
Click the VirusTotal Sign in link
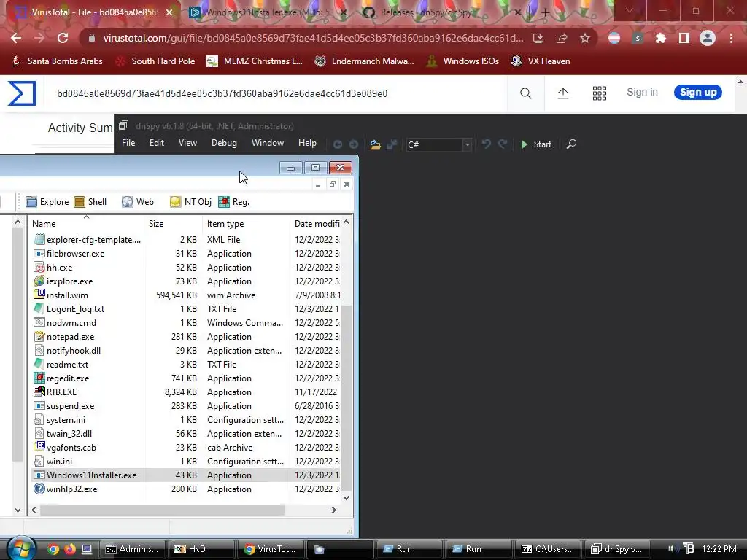click(642, 93)
